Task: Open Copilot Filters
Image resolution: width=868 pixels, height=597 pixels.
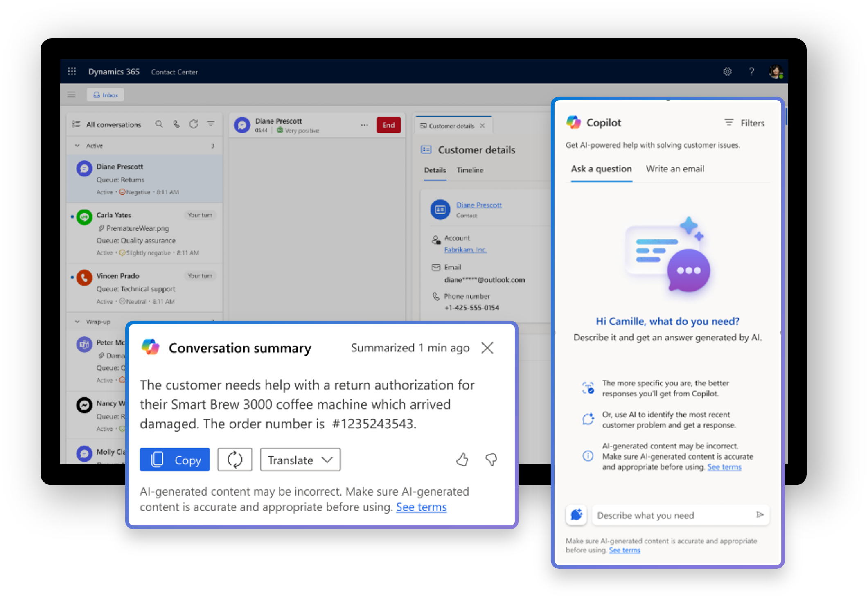Action: pos(744,123)
